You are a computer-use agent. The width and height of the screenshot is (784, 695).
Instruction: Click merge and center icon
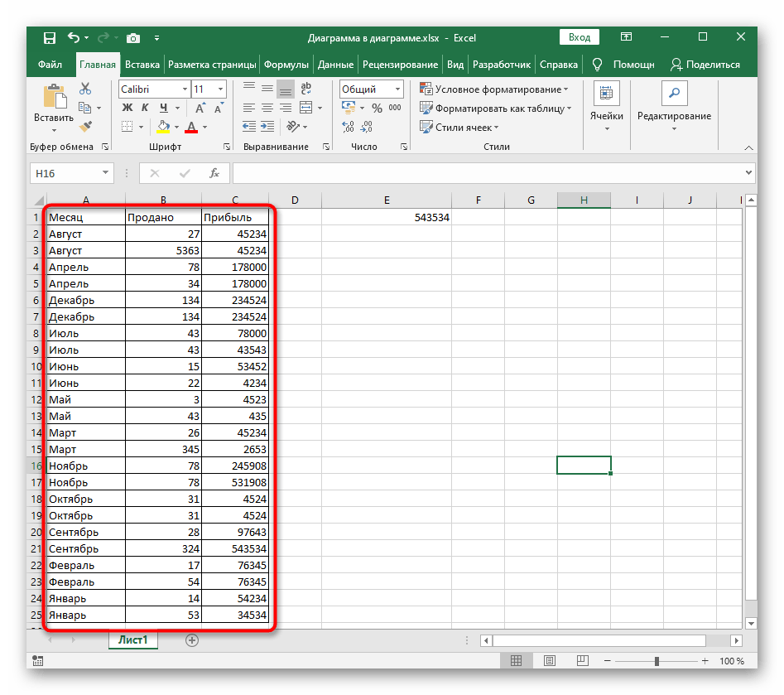[x=305, y=108]
